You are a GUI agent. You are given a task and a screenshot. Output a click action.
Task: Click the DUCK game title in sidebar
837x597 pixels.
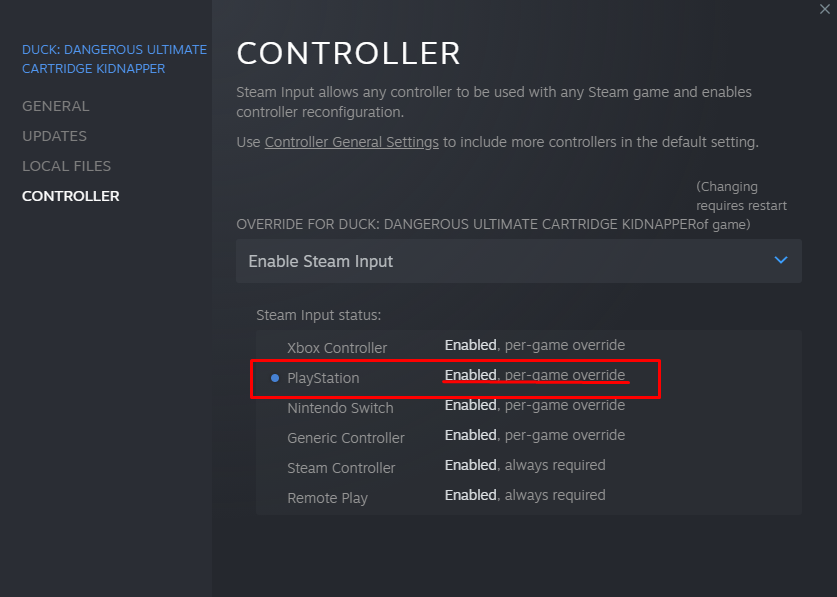(x=114, y=59)
